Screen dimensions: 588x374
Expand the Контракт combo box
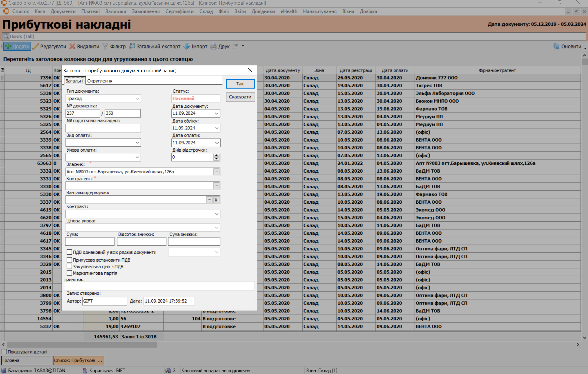pyautogui.click(x=217, y=214)
